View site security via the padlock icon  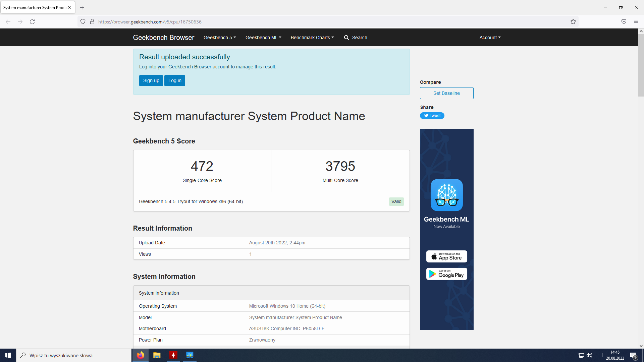pyautogui.click(x=92, y=22)
